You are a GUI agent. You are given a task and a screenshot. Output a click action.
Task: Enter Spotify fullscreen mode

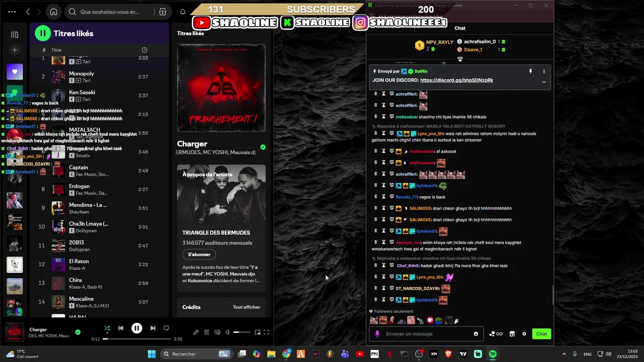tap(267, 332)
